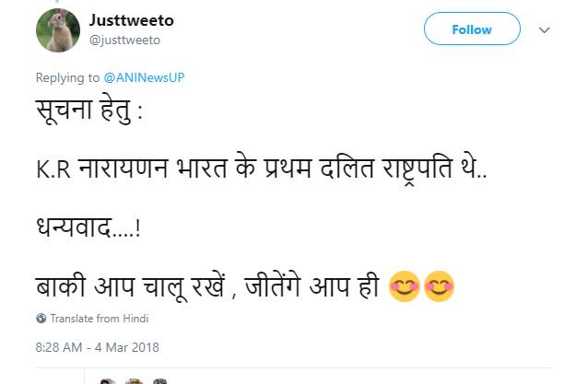Viewport: 588px width, 384px height.
Task: Open the middle liker avatar below the timestamp
Action: (135, 379)
